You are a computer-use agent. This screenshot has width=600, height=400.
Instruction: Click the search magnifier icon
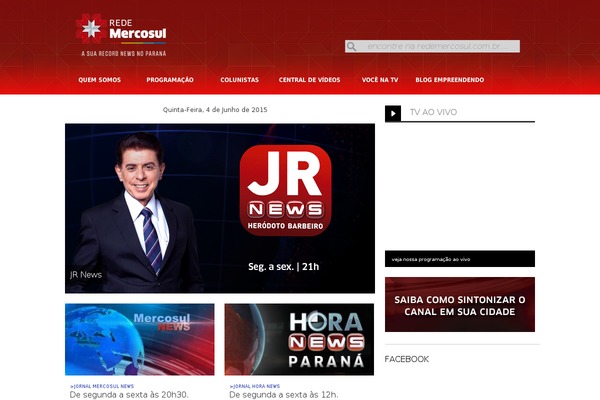(x=351, y=47)
